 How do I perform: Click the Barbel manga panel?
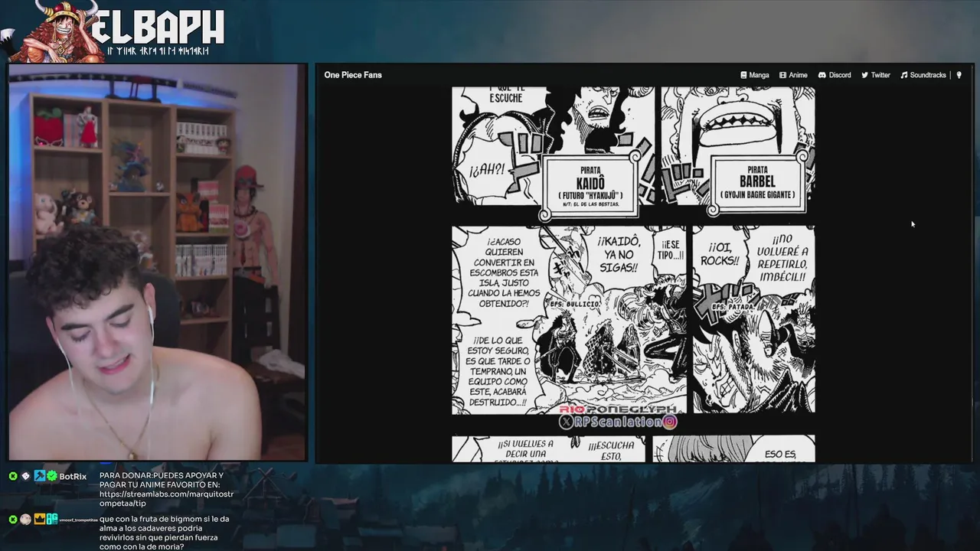point(738,145)
